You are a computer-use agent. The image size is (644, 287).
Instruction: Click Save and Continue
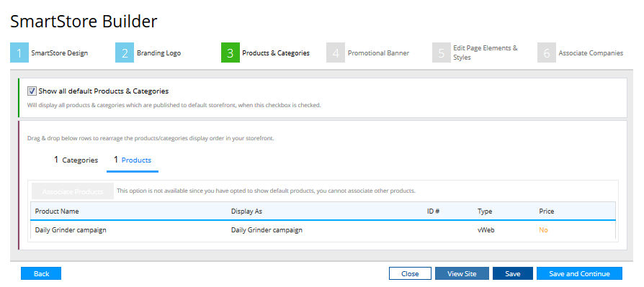click(579, 273)
